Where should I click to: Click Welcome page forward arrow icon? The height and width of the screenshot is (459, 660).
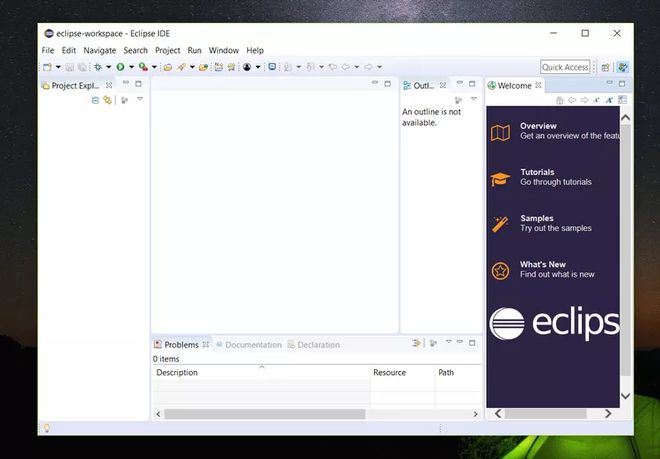tap(585, 100)
